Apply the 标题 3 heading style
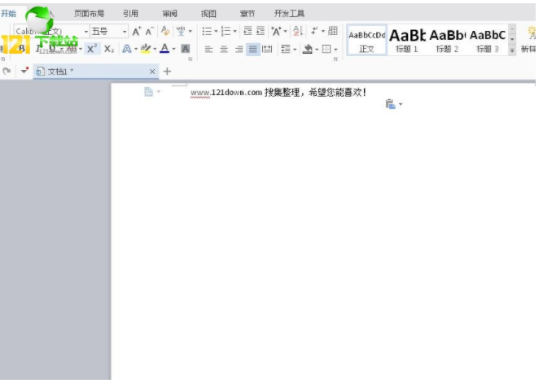Image resolution: width=543 pixels, height=392 pixels. click(x=488, y=39)
